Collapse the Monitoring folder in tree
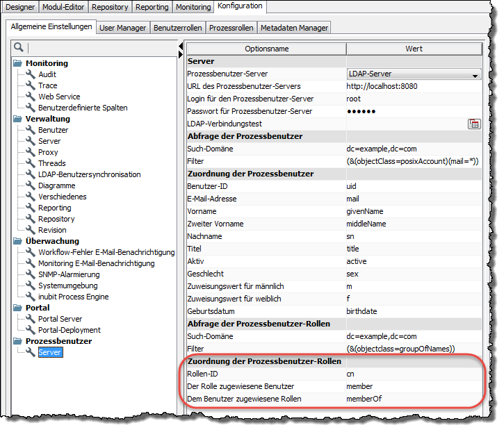The width and height of the screenshot is (504, 430). (17, 63)
